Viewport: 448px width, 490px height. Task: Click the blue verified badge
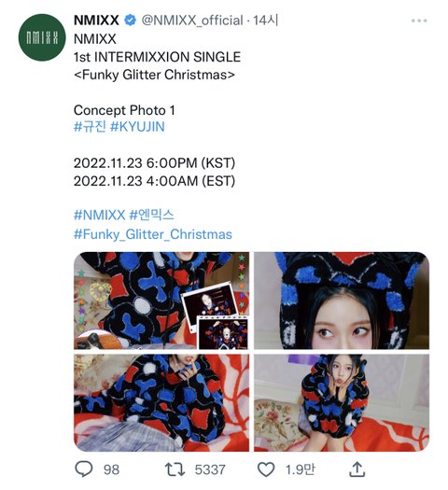click(131, 21)
